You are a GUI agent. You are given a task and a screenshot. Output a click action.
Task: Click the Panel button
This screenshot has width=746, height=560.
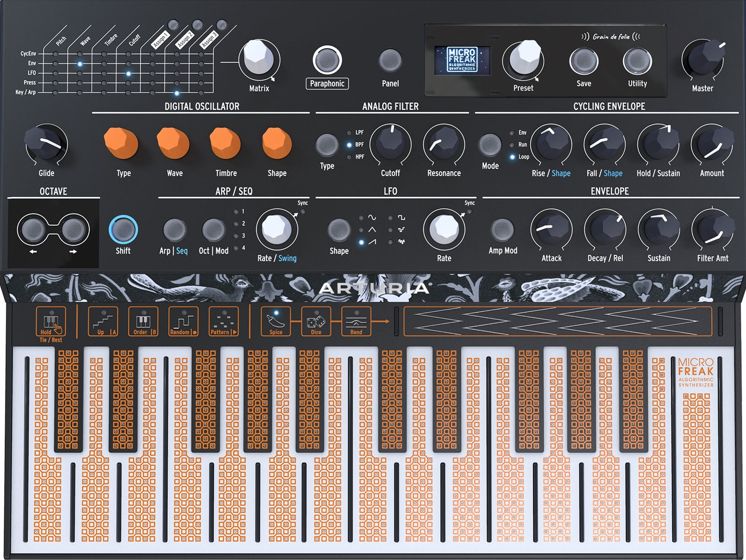pos(390,60)
